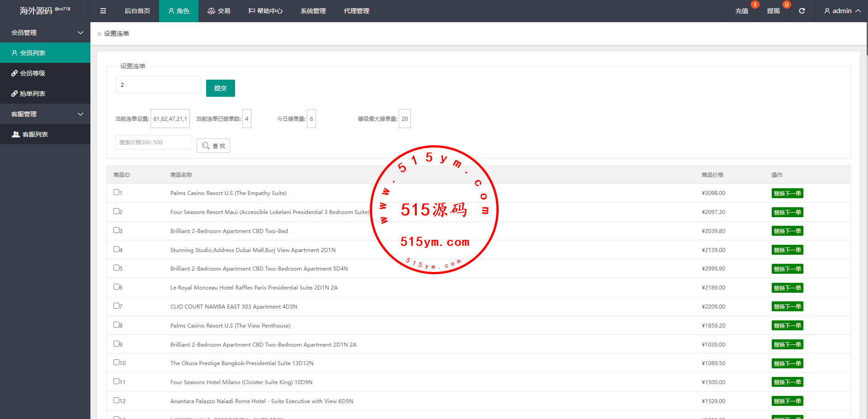Open 提现 withdrawal notifications
The image size is (868, 419).
coord(773,11)
